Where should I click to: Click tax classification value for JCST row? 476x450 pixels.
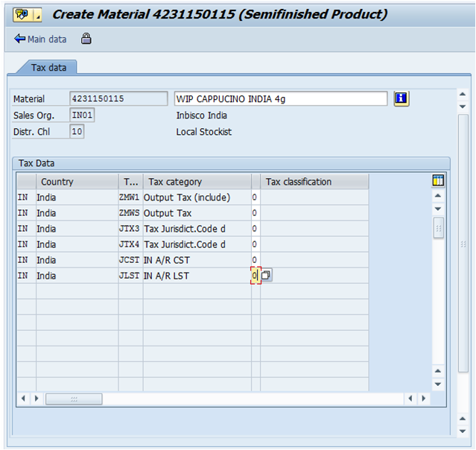pos(255,260)
